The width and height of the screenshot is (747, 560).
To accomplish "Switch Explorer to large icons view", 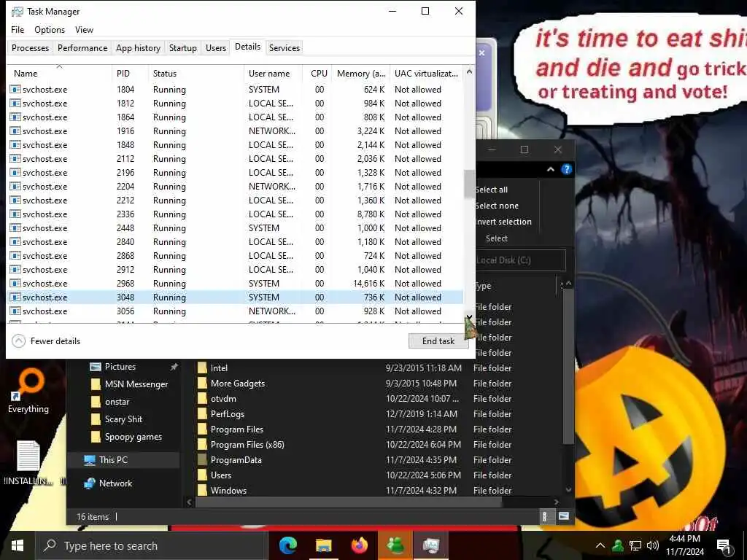I will pos(564,516).
